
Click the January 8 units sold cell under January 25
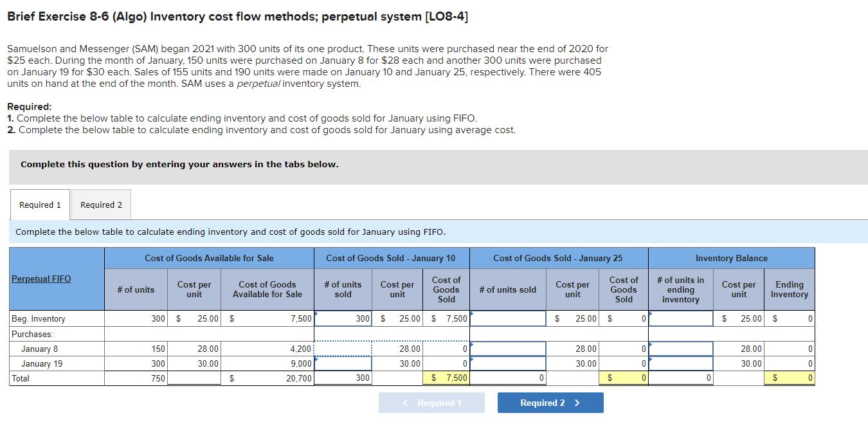507,348
